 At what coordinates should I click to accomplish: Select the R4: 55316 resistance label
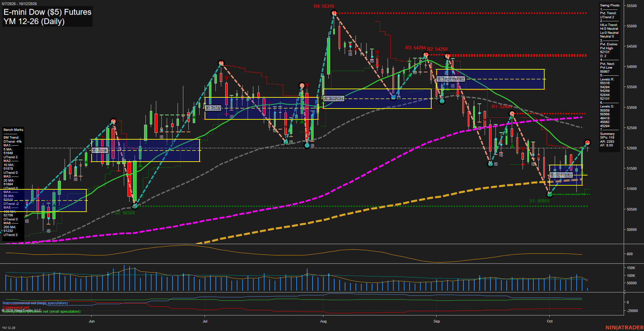coord(324,6)
